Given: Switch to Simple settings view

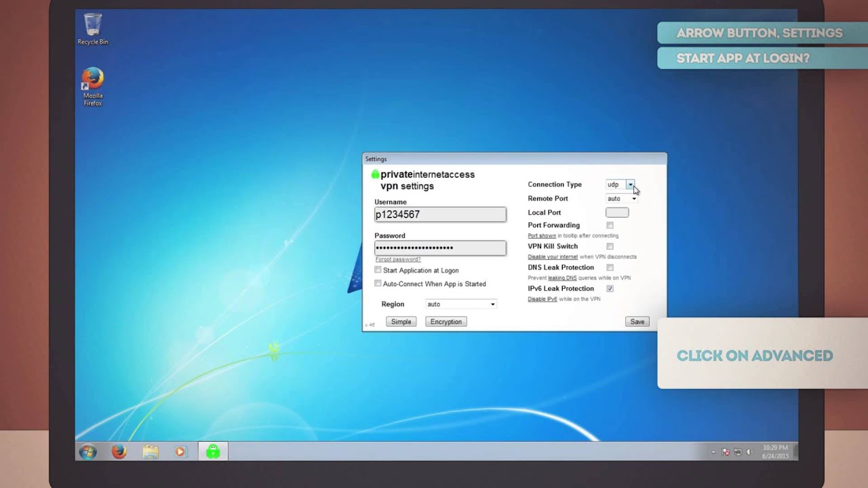Looking at the screenshot, I should tap(401, 322).
